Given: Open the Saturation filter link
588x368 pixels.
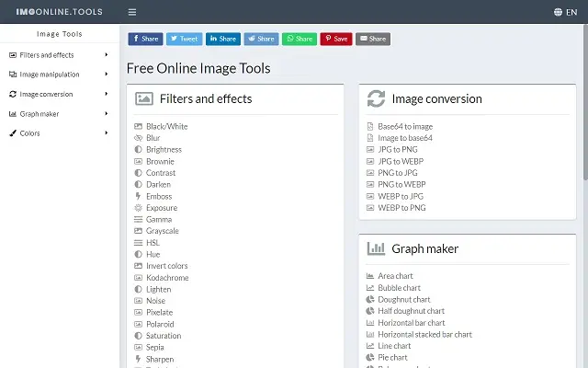Looking at the screenshot, I should click(x=164, y=336).
